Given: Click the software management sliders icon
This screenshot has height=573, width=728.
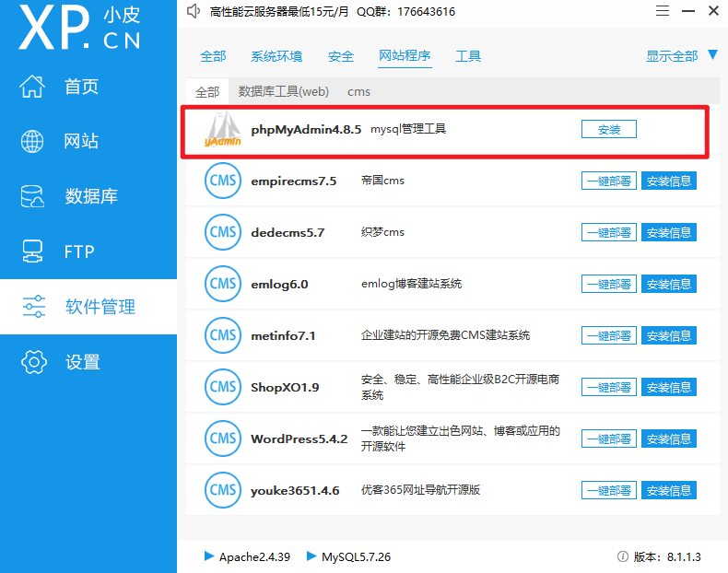Looking at the screenshot, I should click(x=34, y=306).
